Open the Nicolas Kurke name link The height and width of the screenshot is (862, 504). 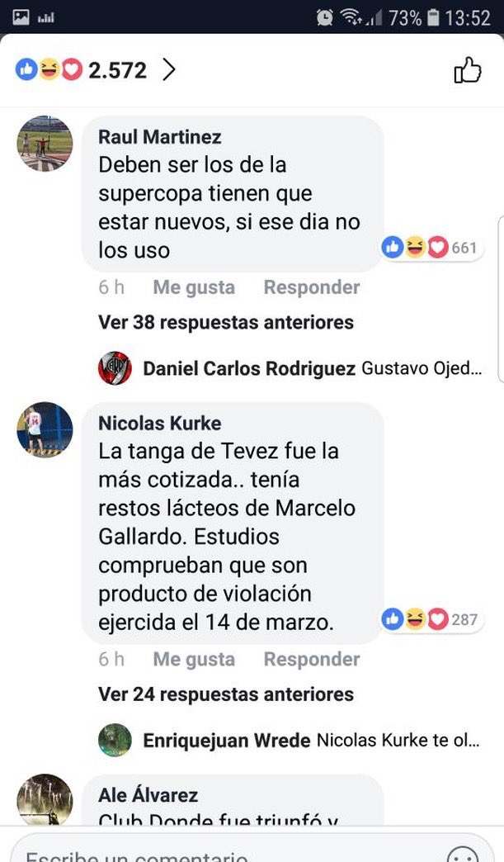pos(160,424)
